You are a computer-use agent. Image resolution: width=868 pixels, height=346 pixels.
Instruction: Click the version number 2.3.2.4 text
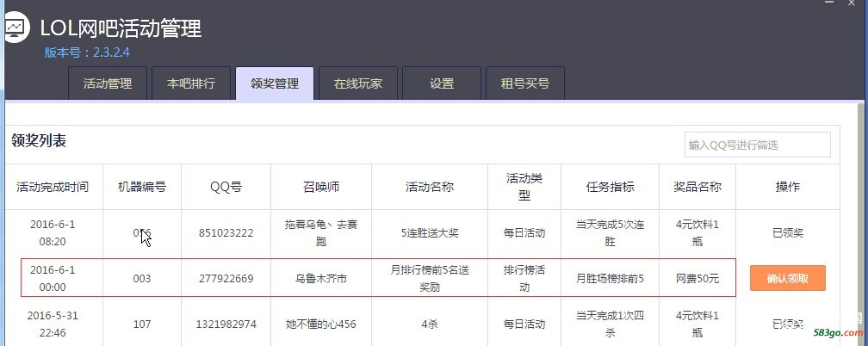[x=111, y=53]
